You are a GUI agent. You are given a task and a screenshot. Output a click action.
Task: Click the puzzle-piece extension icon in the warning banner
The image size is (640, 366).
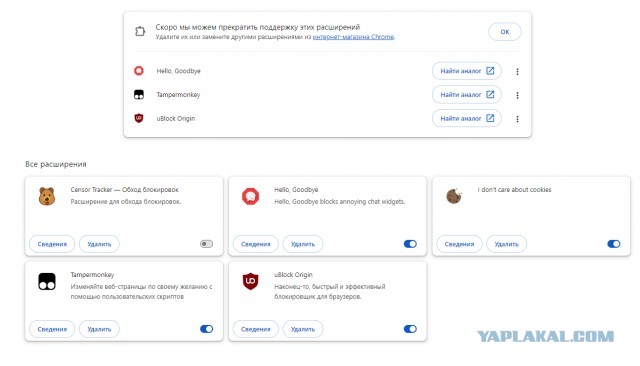click(x=140, y=31)
